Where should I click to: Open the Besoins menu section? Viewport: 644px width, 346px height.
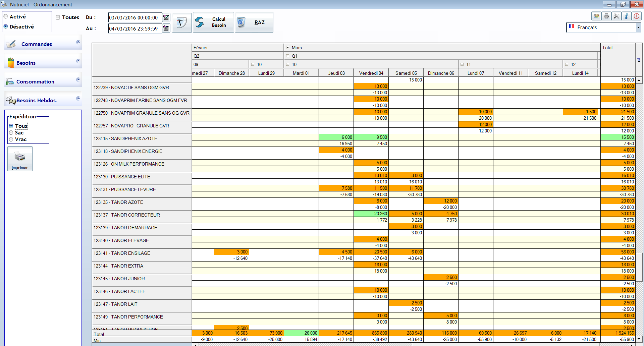(26, 63)
